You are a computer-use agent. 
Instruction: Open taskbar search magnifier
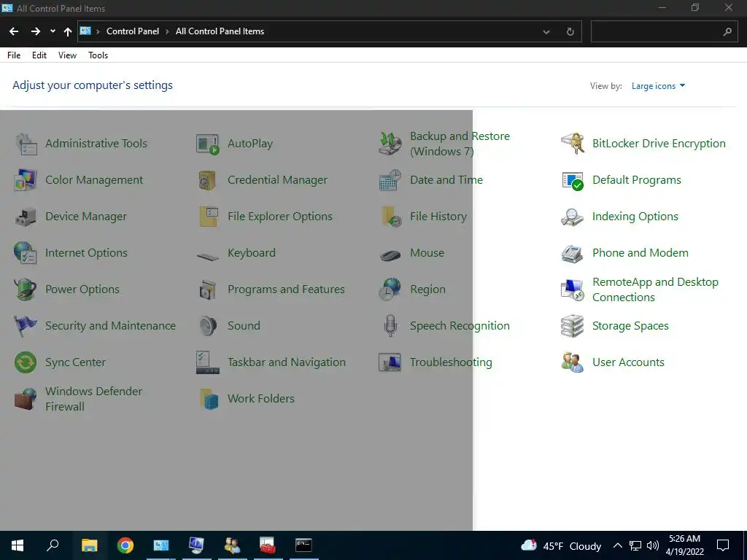[x=53, y=545]
